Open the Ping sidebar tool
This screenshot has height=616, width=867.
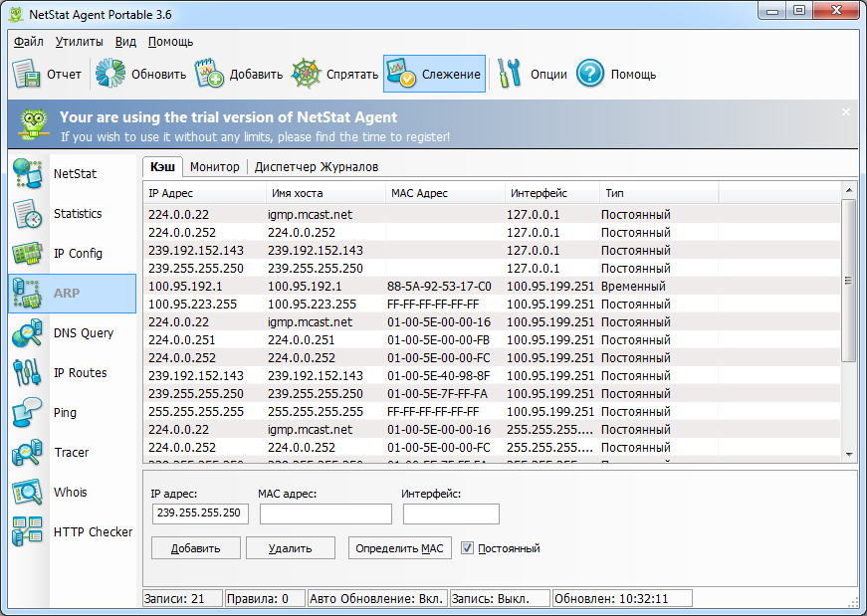pos(72,413)
